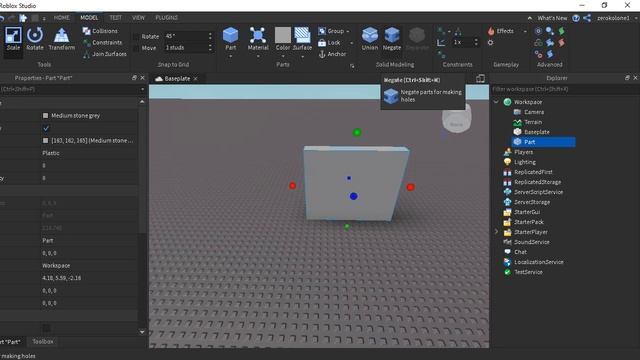This screenshot has width=640, height=360.
Task: Click the ribbon Color swatch
Action: click(x=283, y=36)
